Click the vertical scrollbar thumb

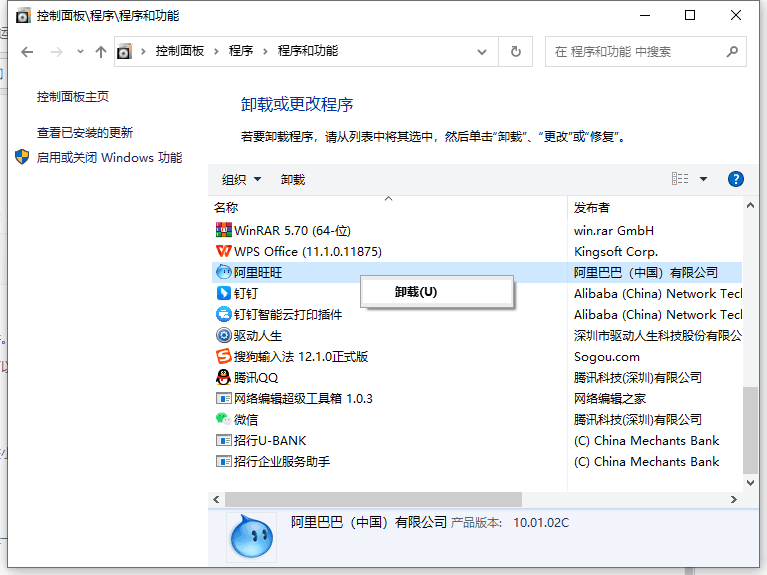[750, 430]
